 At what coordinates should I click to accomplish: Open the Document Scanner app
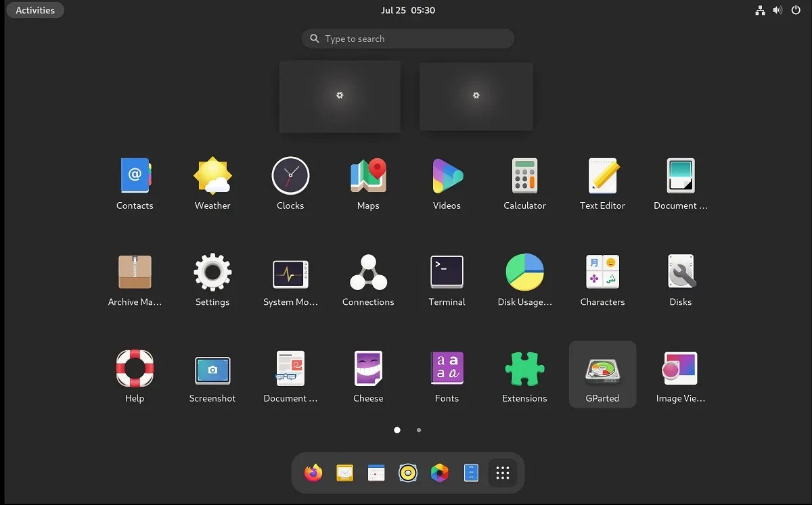click(680, 183)
